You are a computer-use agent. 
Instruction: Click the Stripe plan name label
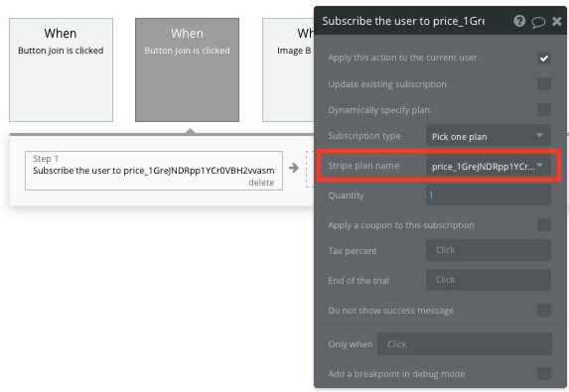[x=363, y=166]
